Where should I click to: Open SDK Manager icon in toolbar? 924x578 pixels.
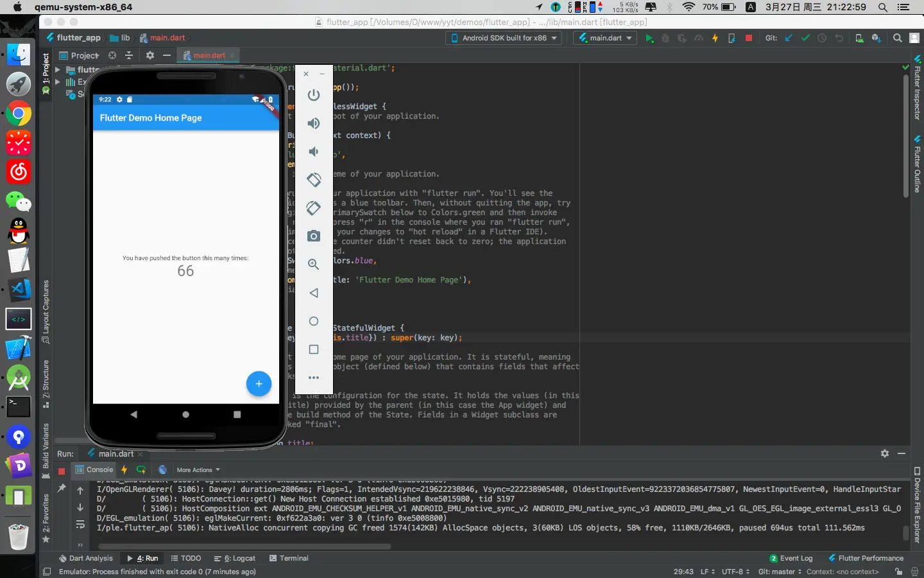(x=876, y=39)
